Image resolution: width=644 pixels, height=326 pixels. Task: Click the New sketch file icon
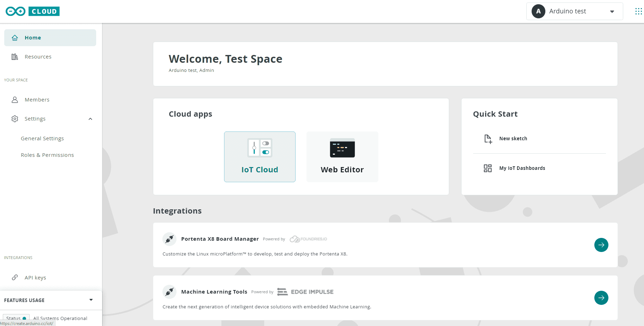click(488, 139)
